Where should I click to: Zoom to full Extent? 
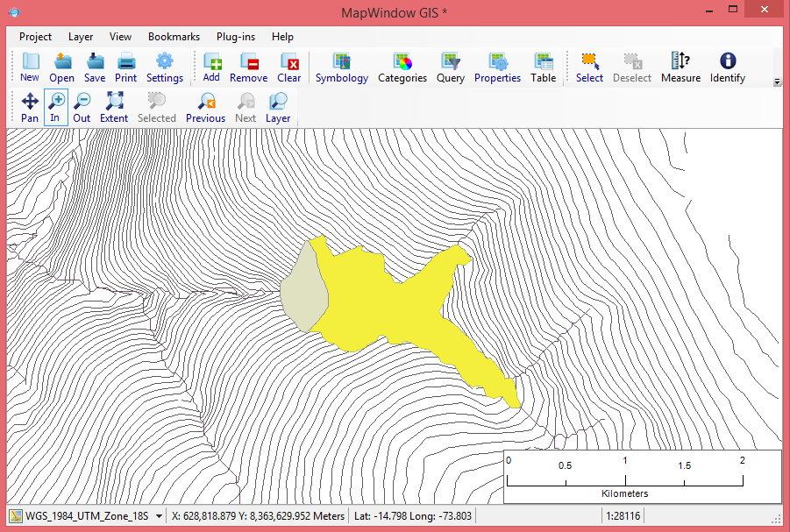pos(114,107)
